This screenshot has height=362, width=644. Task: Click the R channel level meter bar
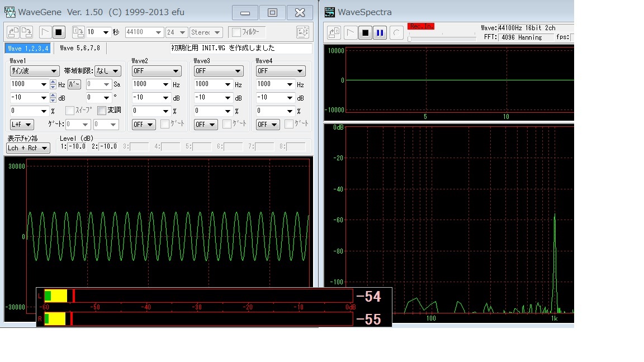tap(198, 319)
